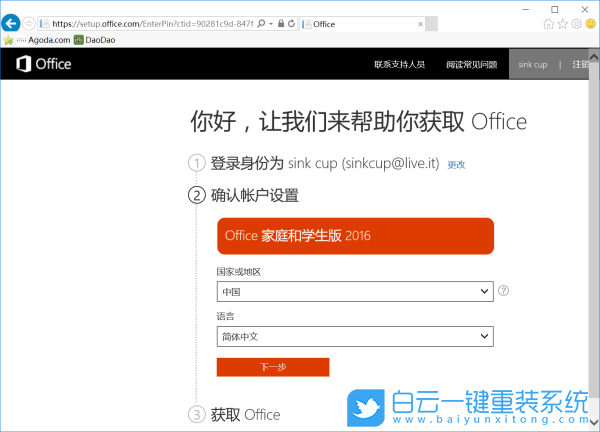The image size is (600, 432).
Task: Open the DaoDao bookmark
Action: (95, 40)
